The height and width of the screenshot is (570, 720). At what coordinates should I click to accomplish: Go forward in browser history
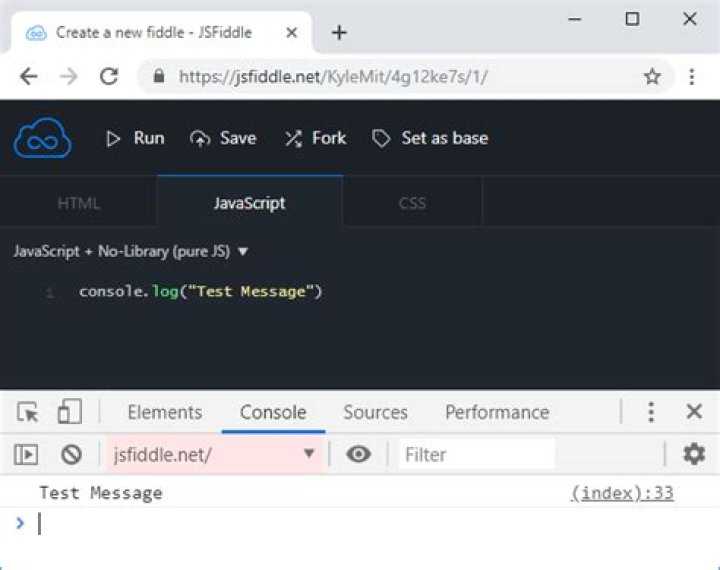(x=69, y=76)
